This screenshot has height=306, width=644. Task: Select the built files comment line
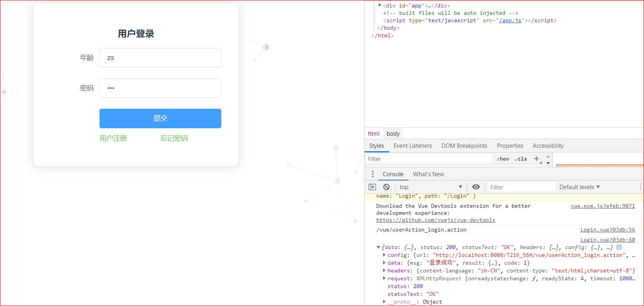click(450, 13)
